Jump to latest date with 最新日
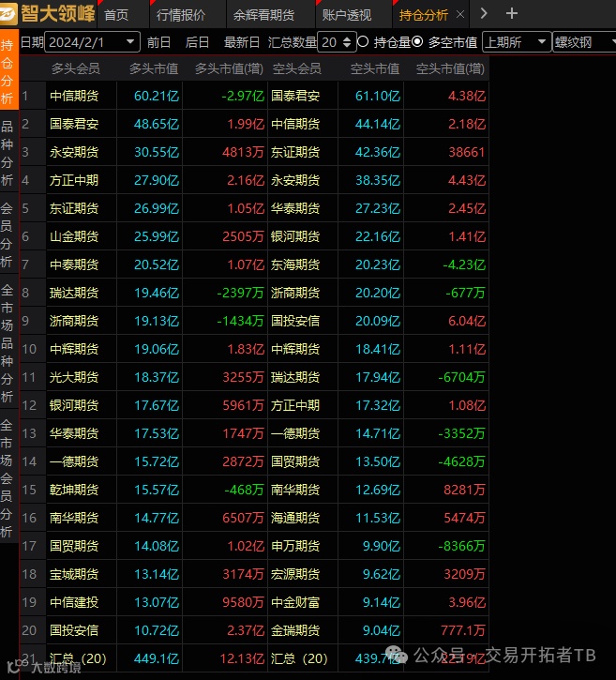Image resolution: width=616 pixels, height=680 pixels. 242,42
